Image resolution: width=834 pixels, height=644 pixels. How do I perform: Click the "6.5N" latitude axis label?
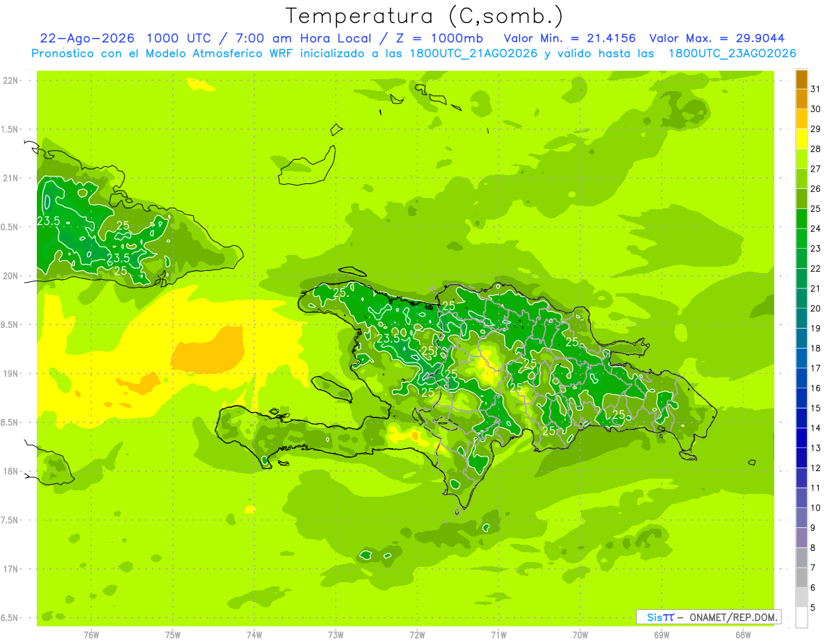[x=10, y=618]
